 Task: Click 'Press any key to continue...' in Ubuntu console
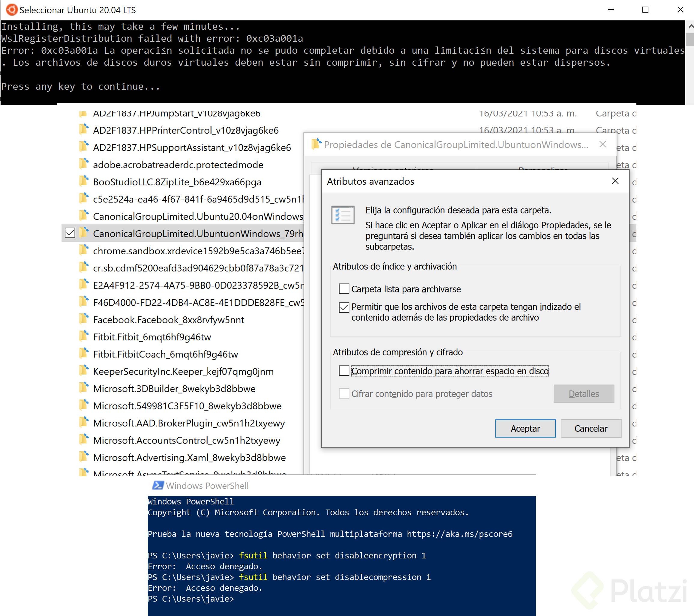tap(80, 87)
